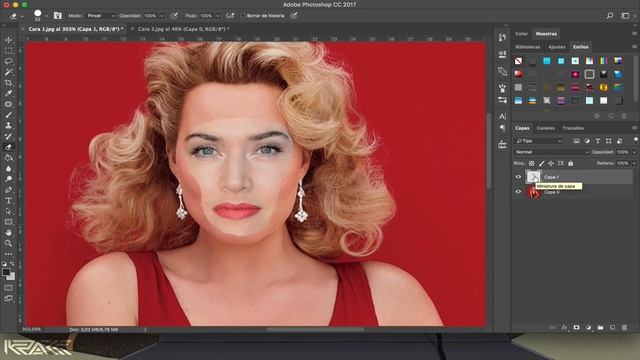Toggle pressure for opacity button
Viewport: 640px width, 360px height.
pos(174,16)
